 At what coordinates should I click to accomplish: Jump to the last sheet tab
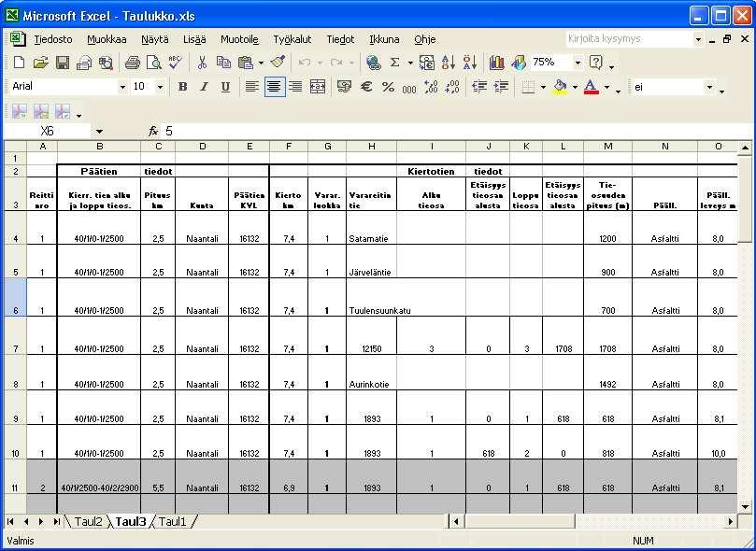[56, 522]
